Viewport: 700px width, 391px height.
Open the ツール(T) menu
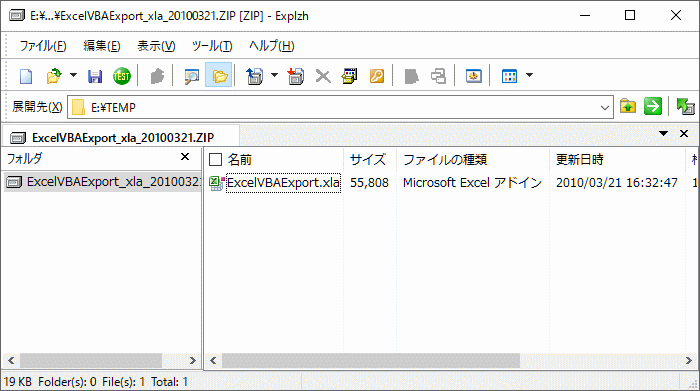click(212, 46)
